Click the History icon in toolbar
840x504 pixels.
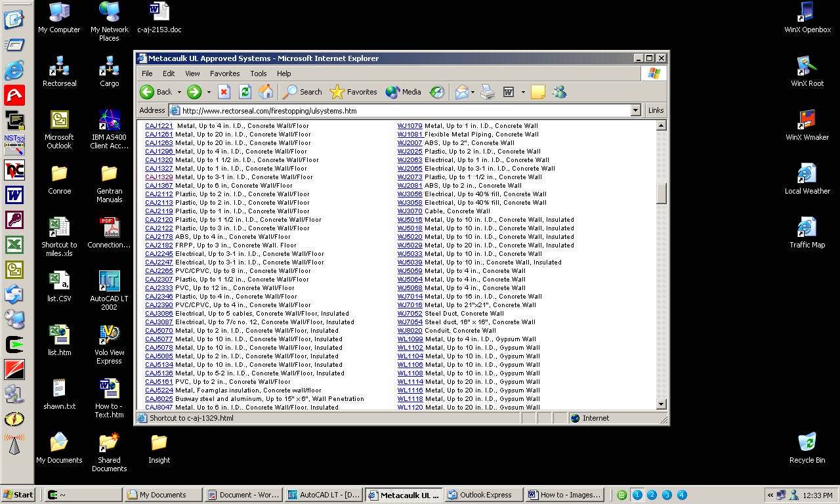pyautogui.click(x=437, y=92)
